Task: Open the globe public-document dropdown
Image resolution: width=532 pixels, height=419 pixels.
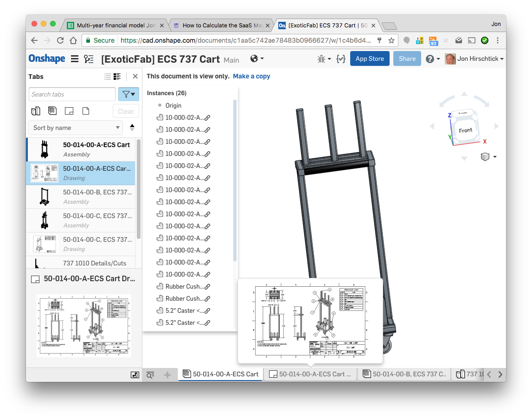Action: point(257,59)
